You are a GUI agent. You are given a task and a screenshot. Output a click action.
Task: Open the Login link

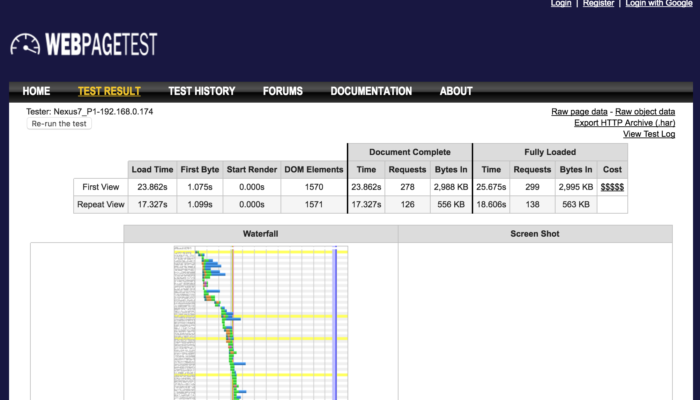[561, 3]
